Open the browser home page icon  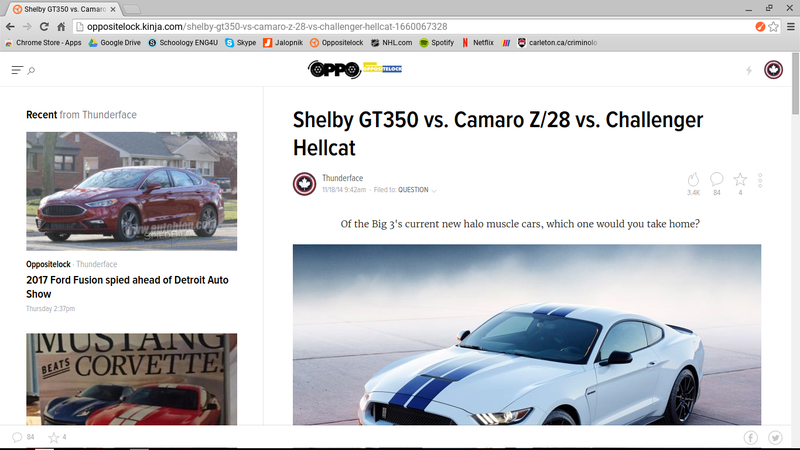(x=61, y=27)
